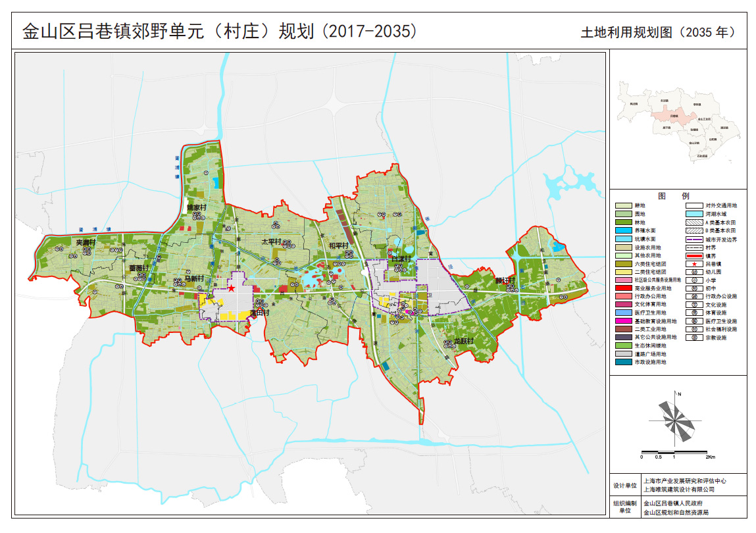This screenshot has height=533, width=756.
Task: Click the 文化体育用地 swatch
Action: pos(623,305)
